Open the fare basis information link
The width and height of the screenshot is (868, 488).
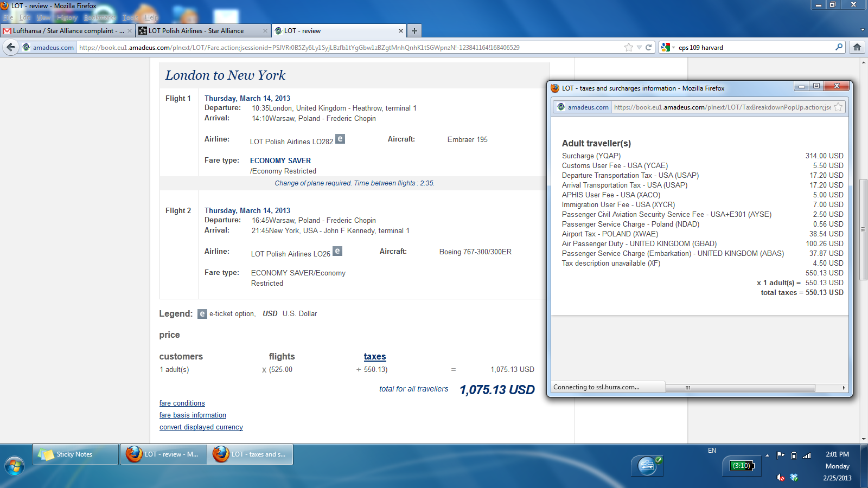[x=193, y=415]
